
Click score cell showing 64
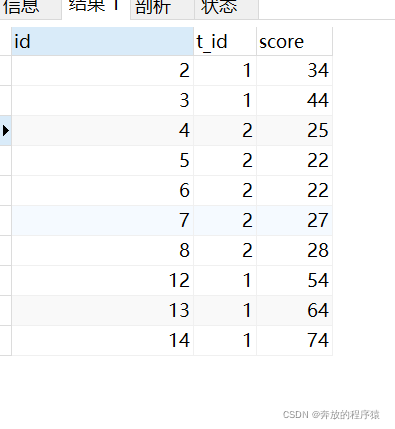tap(295, 310)
